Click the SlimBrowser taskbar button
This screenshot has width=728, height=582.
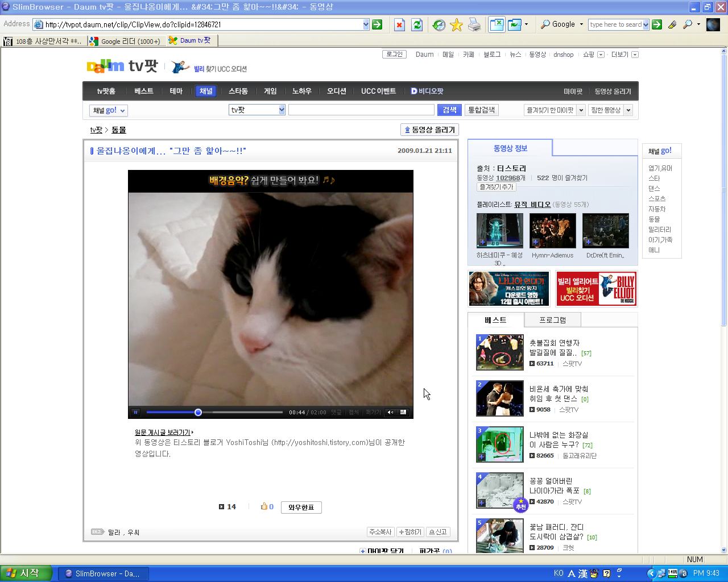103,573
